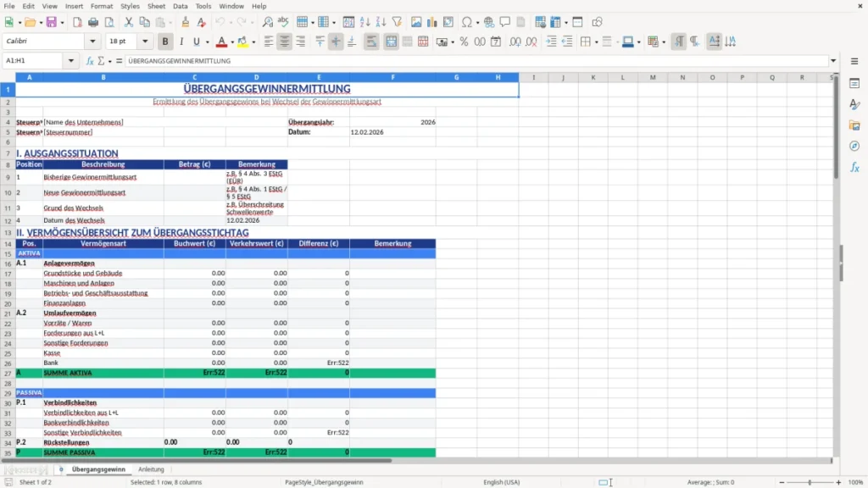Click the horizontal scrollbar thumb
Screen dimensions: 868x488
pos(197,460)
